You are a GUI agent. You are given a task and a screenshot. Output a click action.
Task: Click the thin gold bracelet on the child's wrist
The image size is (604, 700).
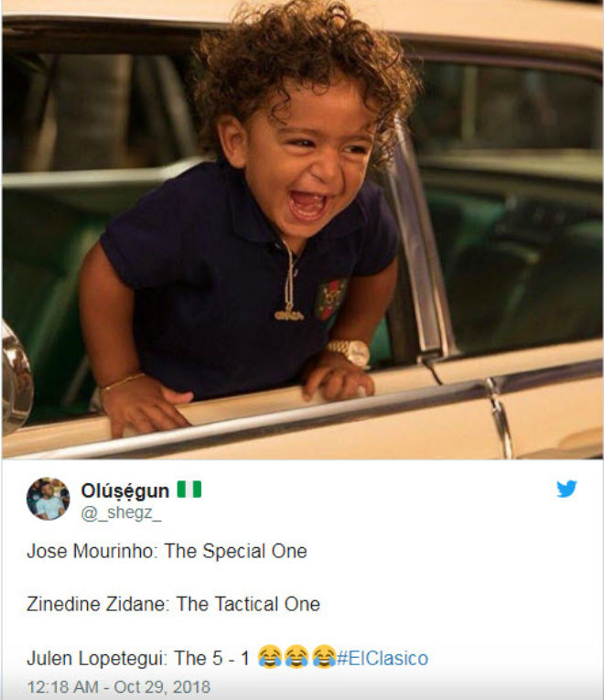(x=122, y=382)
